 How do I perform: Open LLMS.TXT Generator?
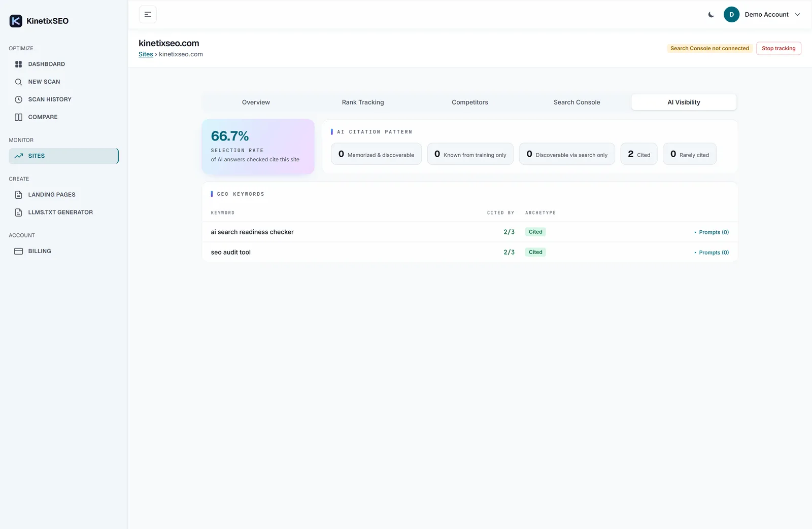point(63,213)
